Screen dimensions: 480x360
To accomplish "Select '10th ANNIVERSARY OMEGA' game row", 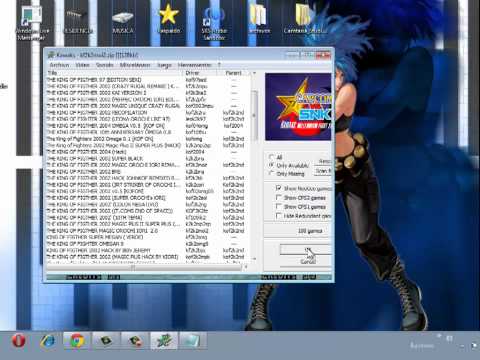I will pyautogui.click(x=147, y=132).
